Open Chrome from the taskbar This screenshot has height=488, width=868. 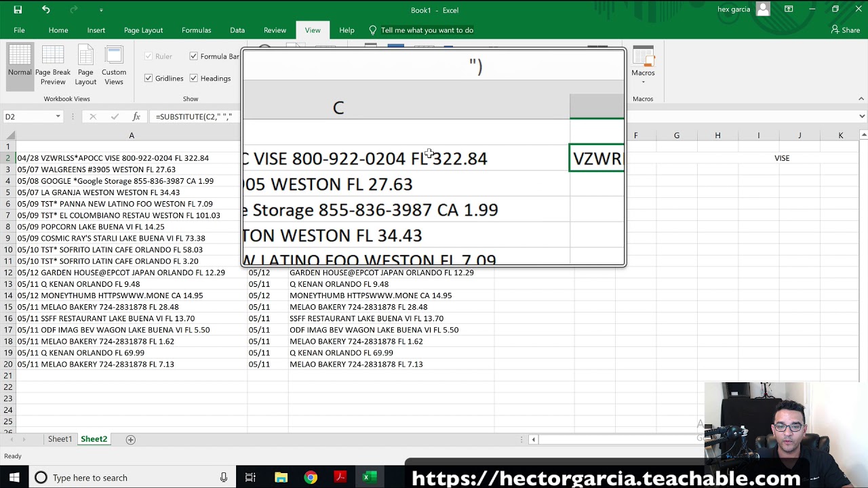(x=311, y=478)
